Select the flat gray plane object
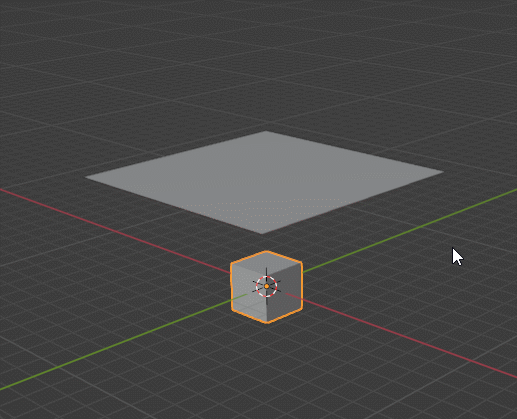Screen dimensions: 517x419 coord(264,182)
